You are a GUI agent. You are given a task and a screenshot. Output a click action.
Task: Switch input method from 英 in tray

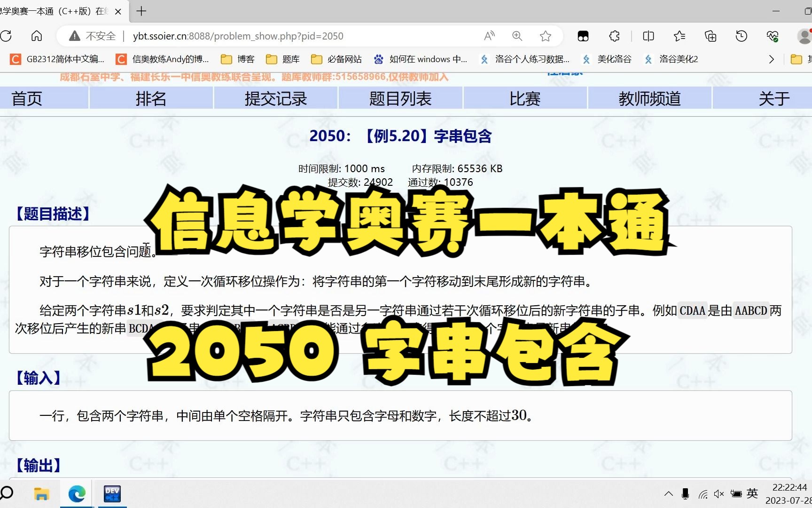click(752, 494)
